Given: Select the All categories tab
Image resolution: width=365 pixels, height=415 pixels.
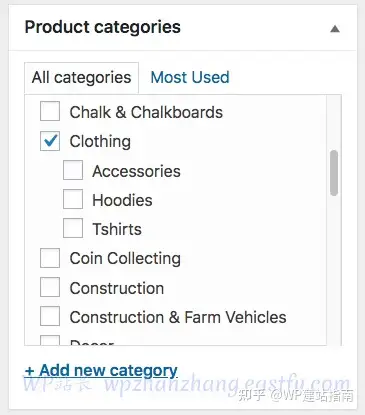Looking at the screenshot, I should click(x=81, y=78).
